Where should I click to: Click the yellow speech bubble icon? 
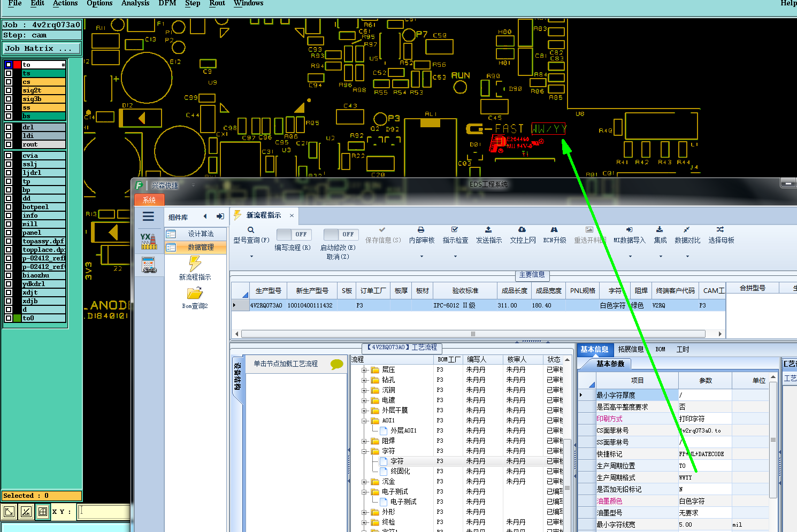(x=337, y=364)
